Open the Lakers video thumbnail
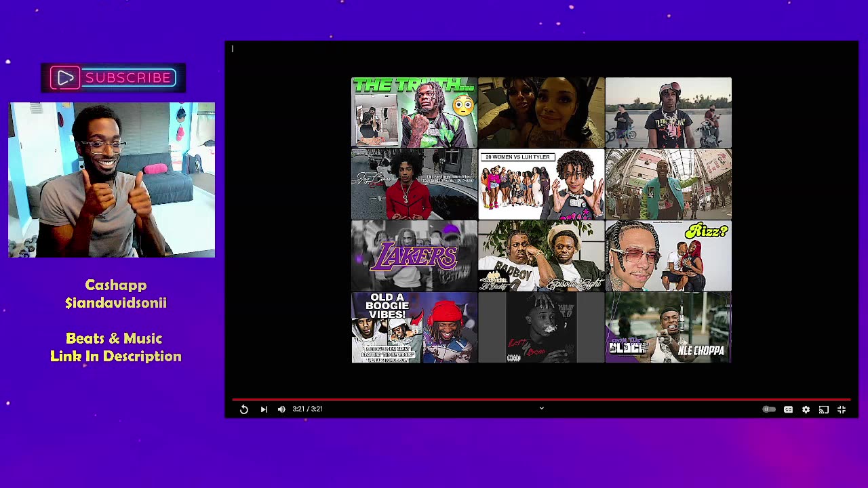This screenshot has height=488, width=868. 414,256
